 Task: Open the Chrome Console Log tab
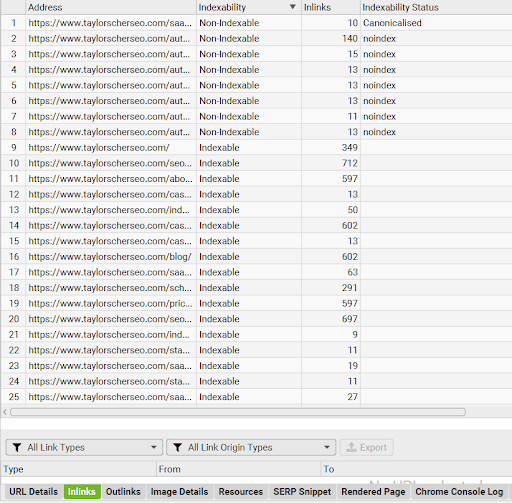459,492
